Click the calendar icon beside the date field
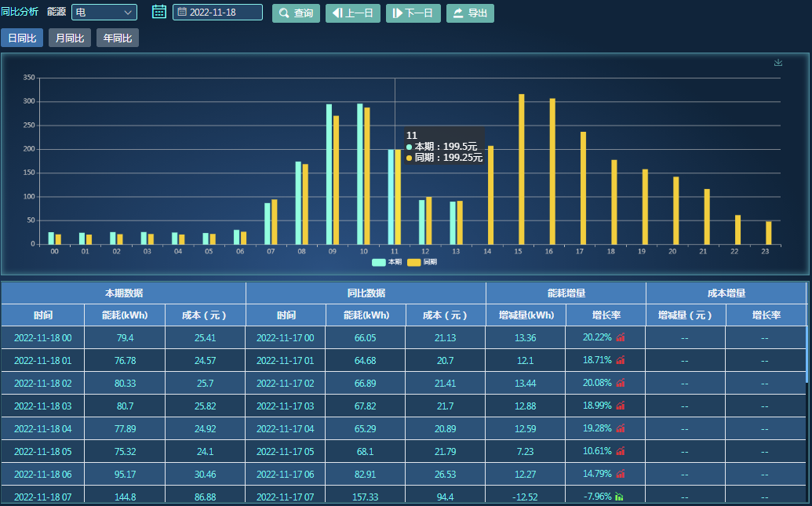812x506 pixels. (x=158, y=12)
